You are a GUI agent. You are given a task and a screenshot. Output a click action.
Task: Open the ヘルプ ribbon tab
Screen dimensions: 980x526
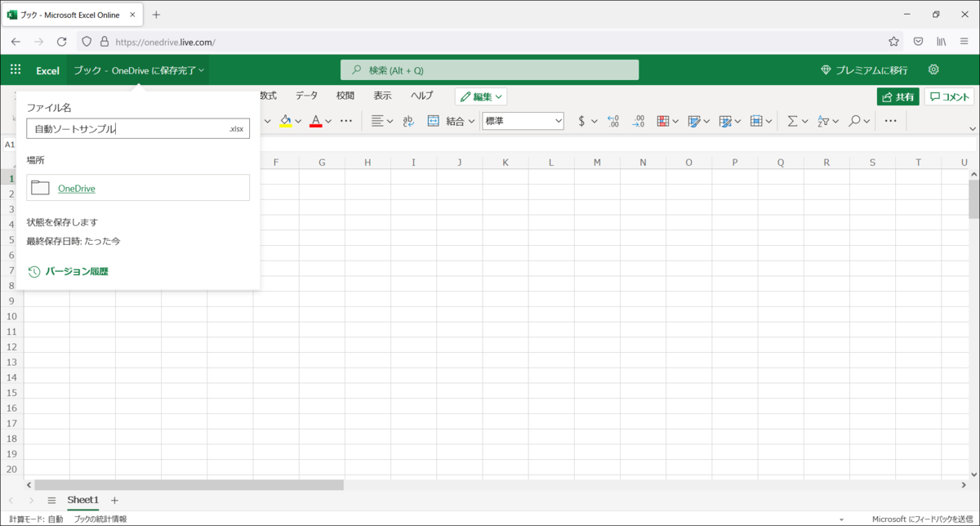(x=422, y=96)
